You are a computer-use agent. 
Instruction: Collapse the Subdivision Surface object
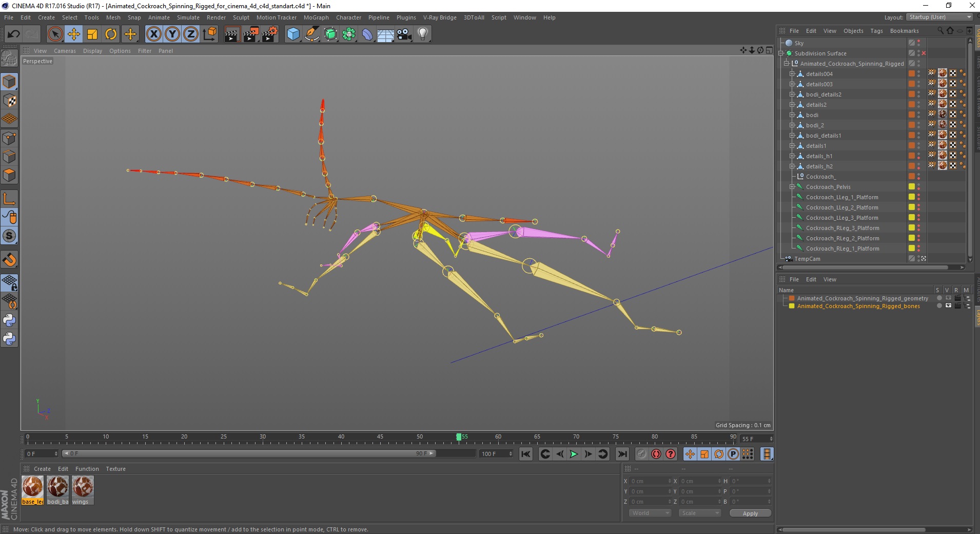781,53
